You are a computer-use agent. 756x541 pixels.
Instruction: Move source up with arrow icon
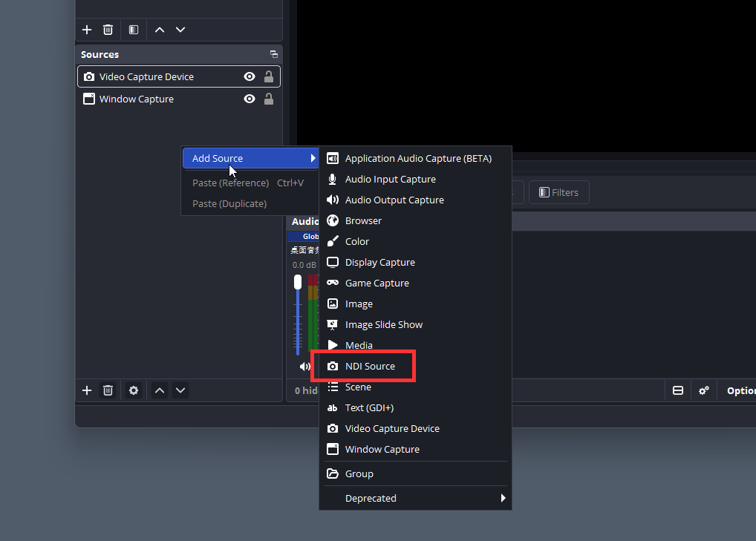160,390
